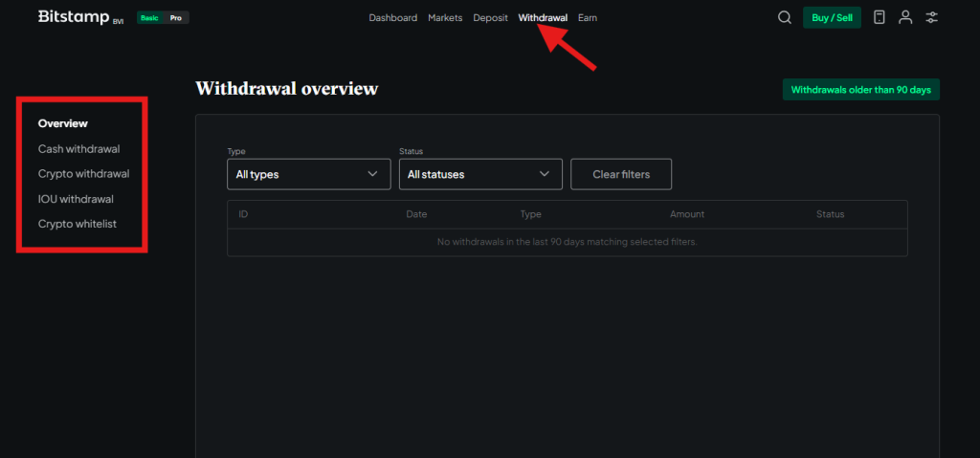Open Crypto whitelist in sidebar
The width and height of the screenshot is (980, 458).
(78, 223)
